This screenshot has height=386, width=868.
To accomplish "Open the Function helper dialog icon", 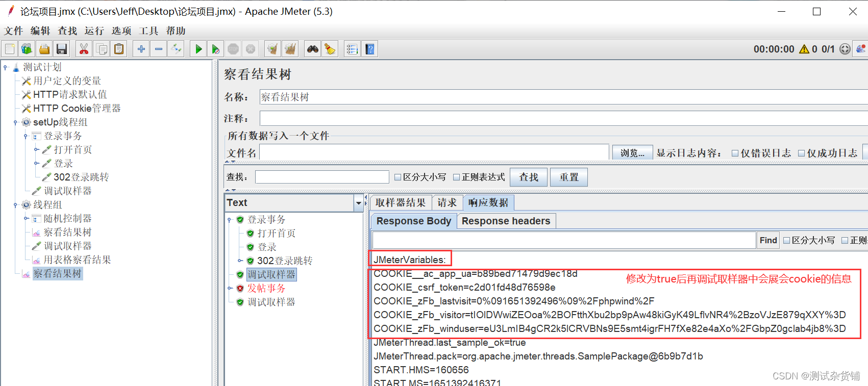I will coord(352,49).
